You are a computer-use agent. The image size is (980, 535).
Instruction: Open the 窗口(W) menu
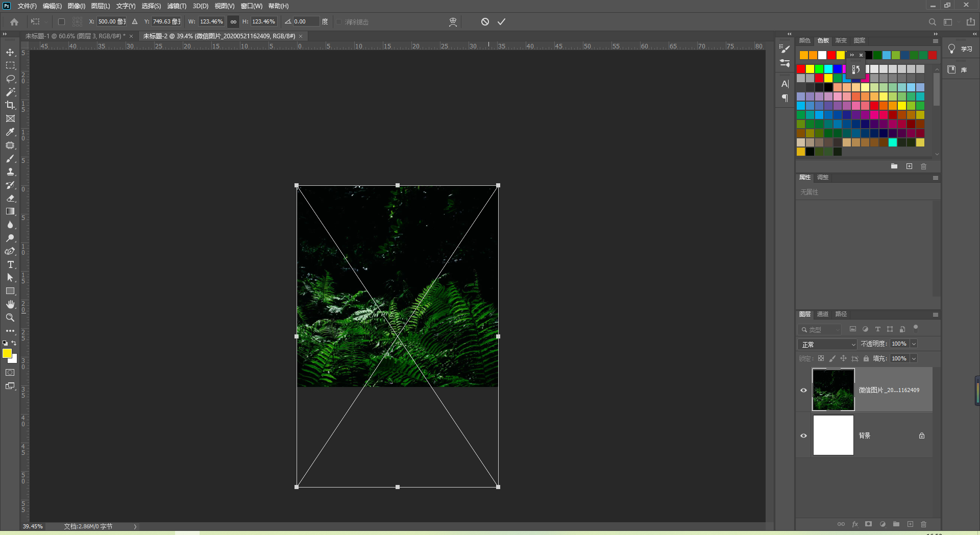251,6
